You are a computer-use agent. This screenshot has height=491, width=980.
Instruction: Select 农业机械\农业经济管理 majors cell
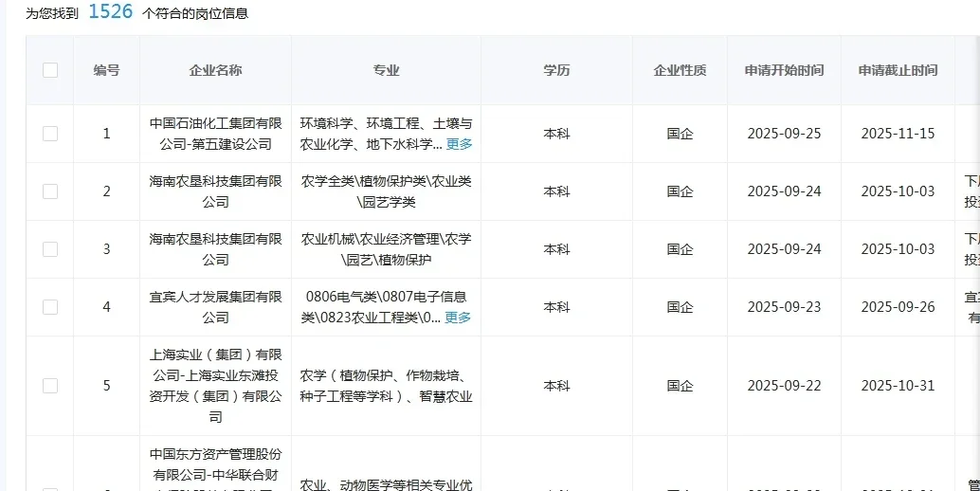click(387, 249)
